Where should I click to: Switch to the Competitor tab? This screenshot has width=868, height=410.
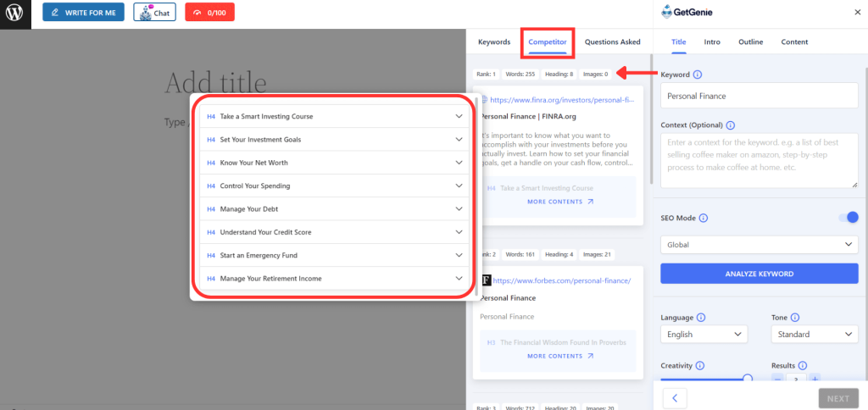coord(548,42)
